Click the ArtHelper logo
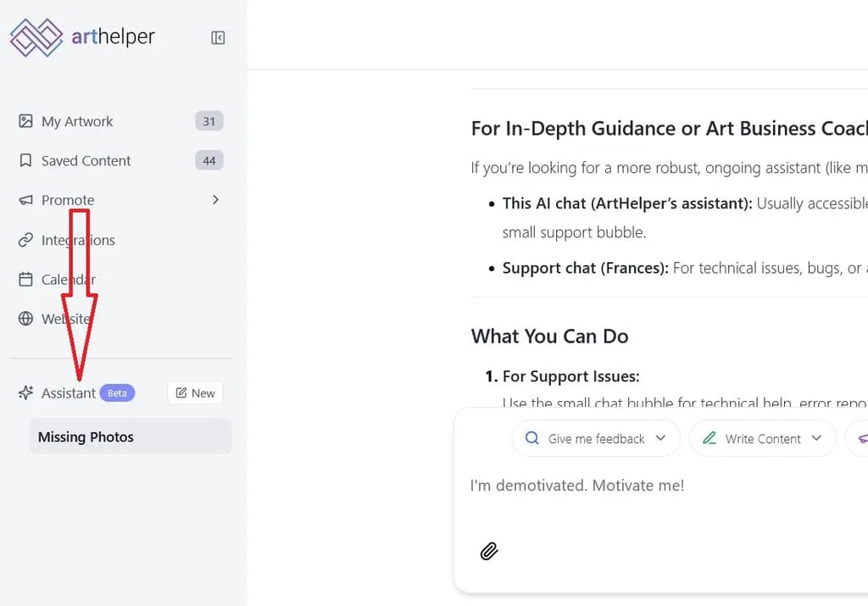Viewport: 868px width, 606px height. pos(82,37)
